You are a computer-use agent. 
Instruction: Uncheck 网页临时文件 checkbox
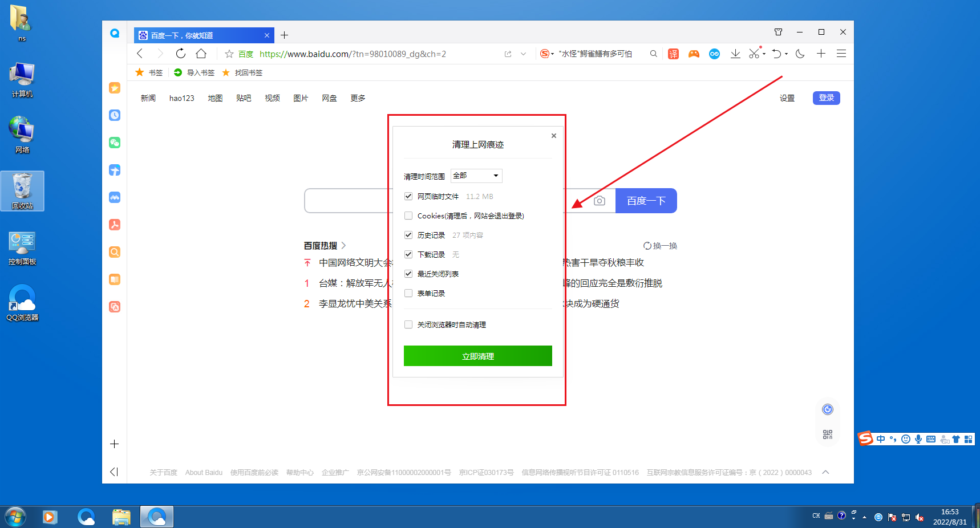(408, 196)
